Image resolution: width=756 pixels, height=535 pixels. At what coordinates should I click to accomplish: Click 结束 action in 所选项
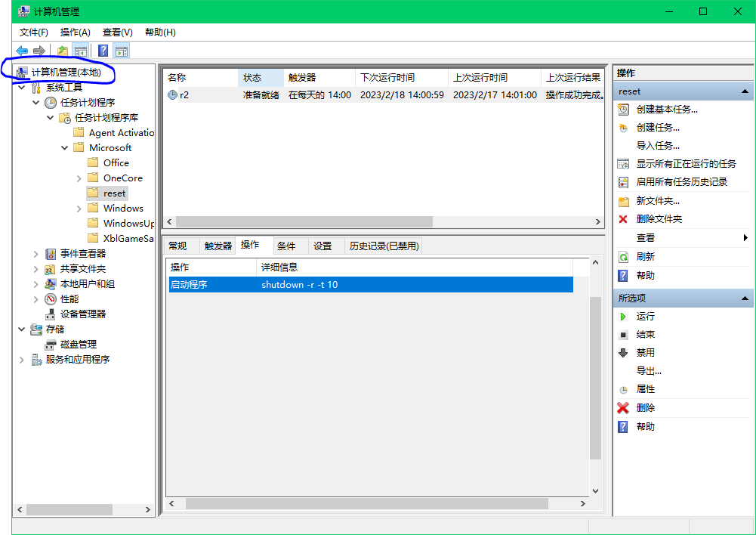645,334
